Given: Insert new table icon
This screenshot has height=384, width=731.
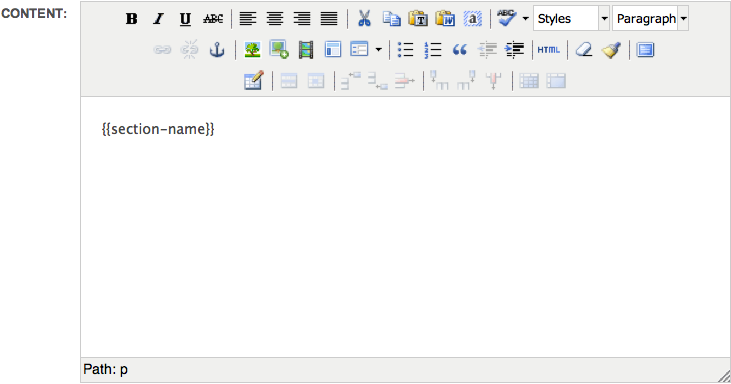Looking at the screenshot, I should [x=254, y=81].
